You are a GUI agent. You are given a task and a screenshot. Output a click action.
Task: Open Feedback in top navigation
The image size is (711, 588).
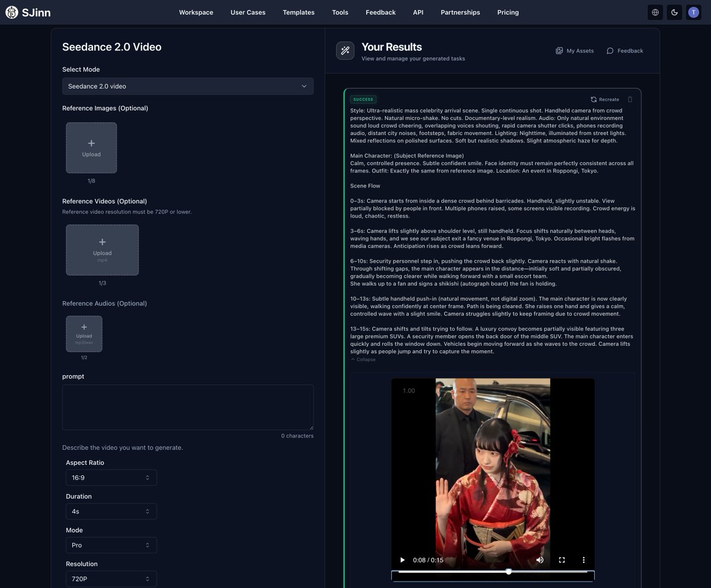click(x=381, y=12)
